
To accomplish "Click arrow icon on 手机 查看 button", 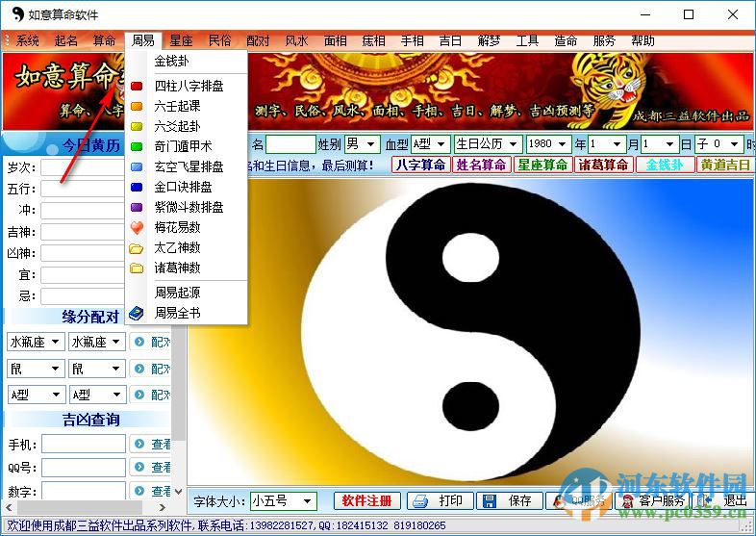I will point(139,444).
